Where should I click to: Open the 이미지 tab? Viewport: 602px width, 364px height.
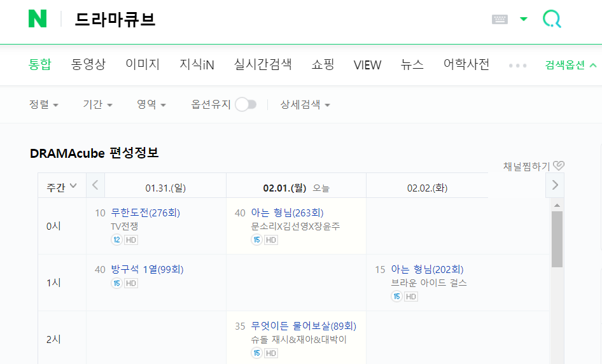pyautogui.click(x=143, y=64)
